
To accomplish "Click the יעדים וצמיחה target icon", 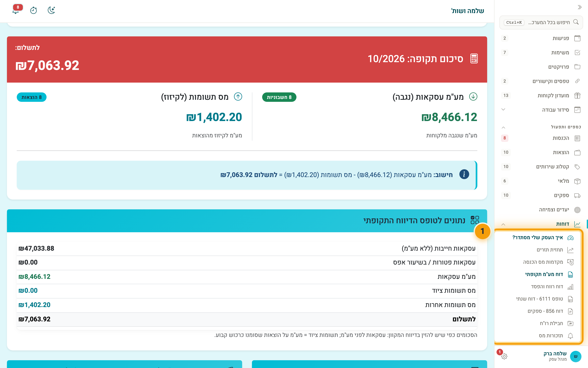I will (577, 210).
